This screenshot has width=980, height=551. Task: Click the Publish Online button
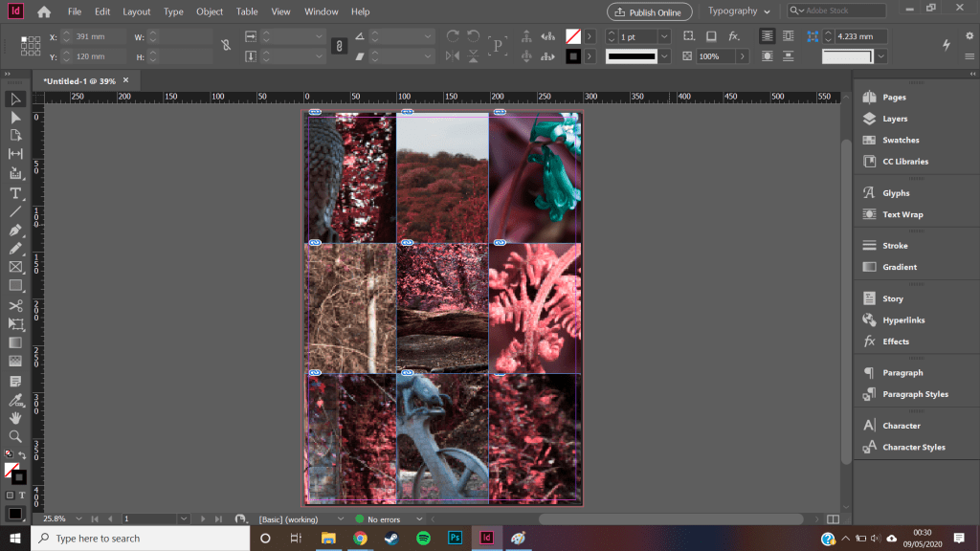(650, 11)
